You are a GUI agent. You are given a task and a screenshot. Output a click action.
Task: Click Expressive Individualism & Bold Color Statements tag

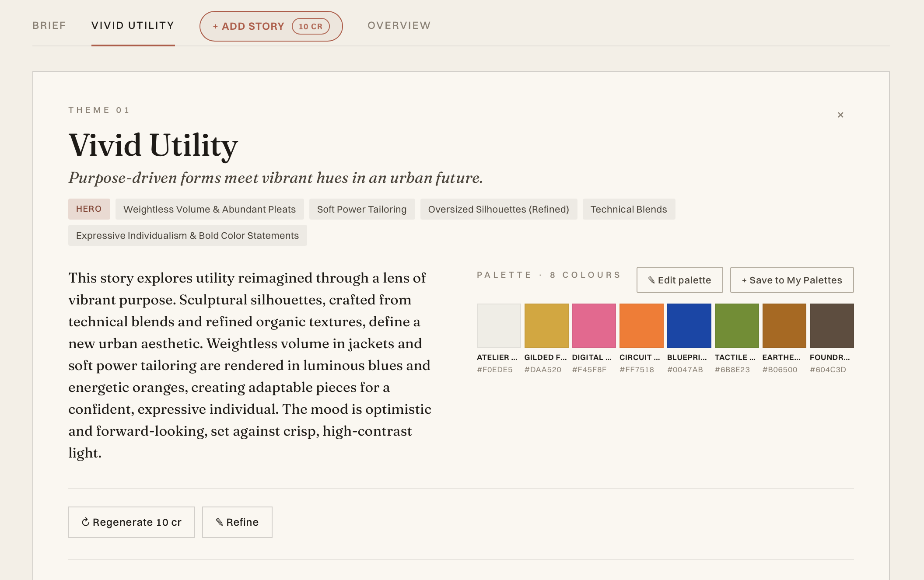pos(188,235)
